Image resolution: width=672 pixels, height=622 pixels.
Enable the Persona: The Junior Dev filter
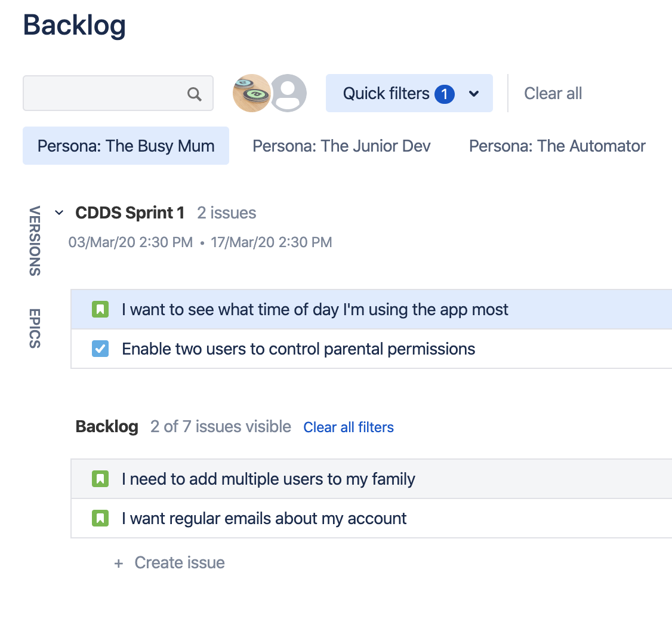click(341, 146)
